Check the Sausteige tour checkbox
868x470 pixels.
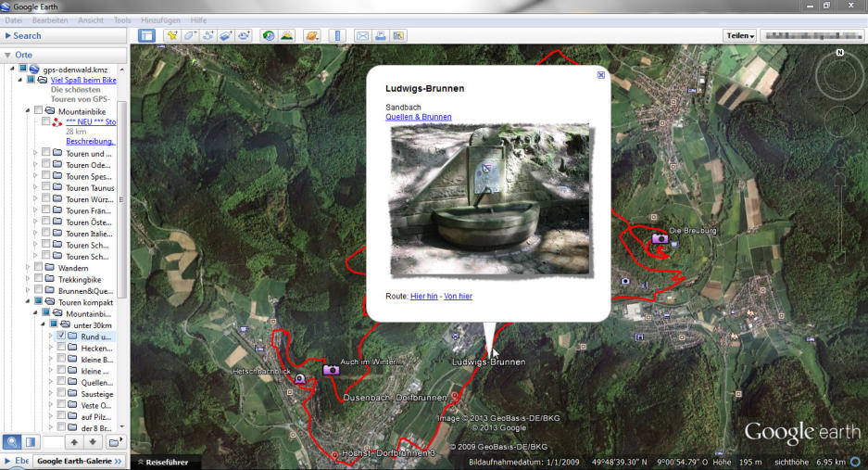(x=61, y=394)
